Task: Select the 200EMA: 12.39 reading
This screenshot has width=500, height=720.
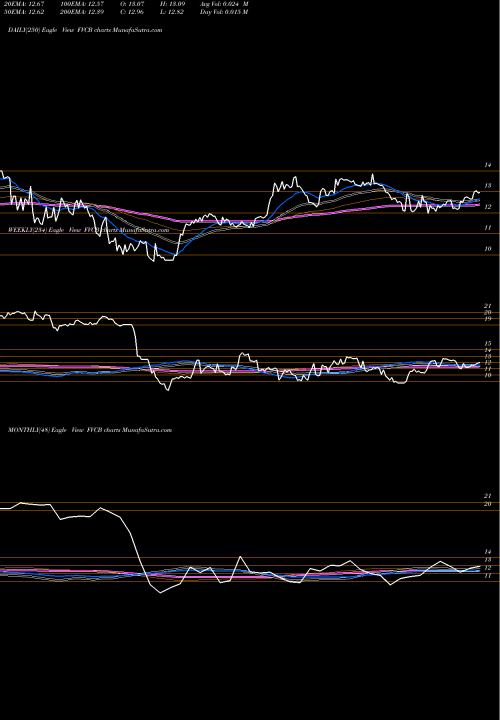Action: (x=81, y=12)
